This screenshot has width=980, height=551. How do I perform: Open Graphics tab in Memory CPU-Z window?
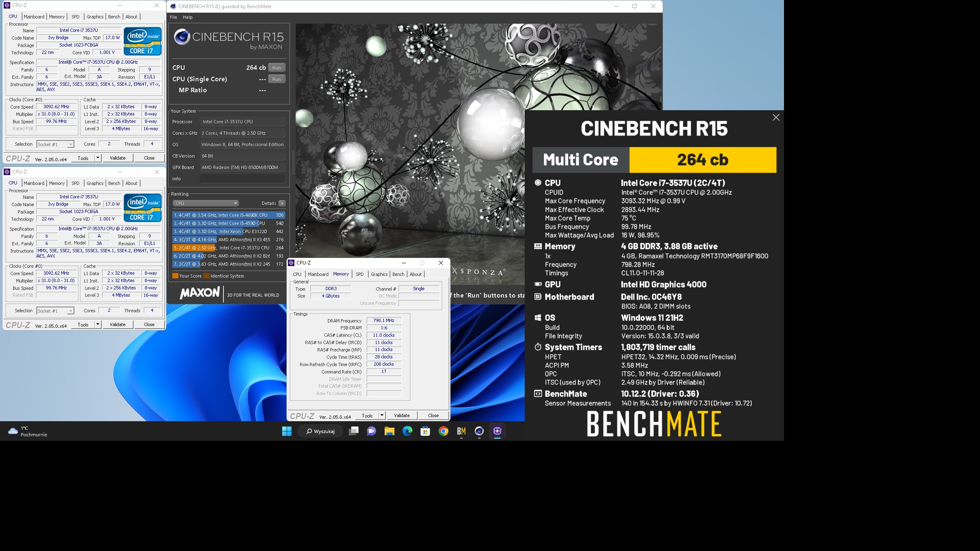click(x=379, y=274)
